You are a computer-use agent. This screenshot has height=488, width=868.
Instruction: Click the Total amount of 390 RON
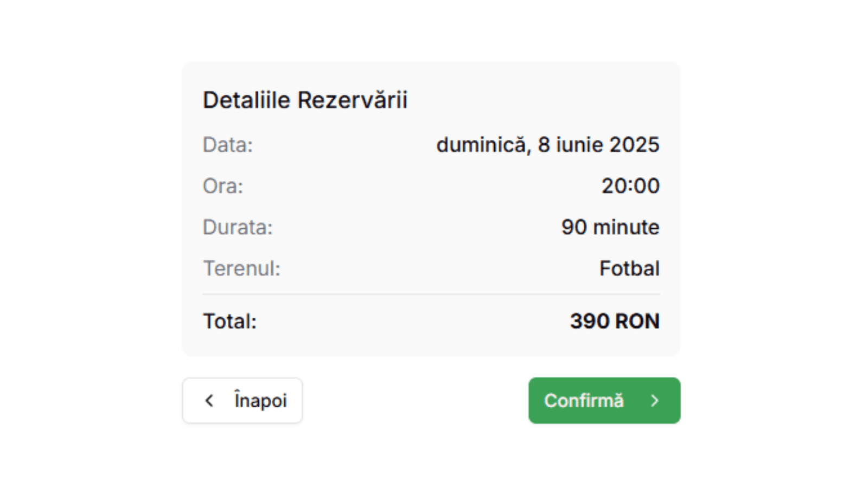(x=614, y=321)
